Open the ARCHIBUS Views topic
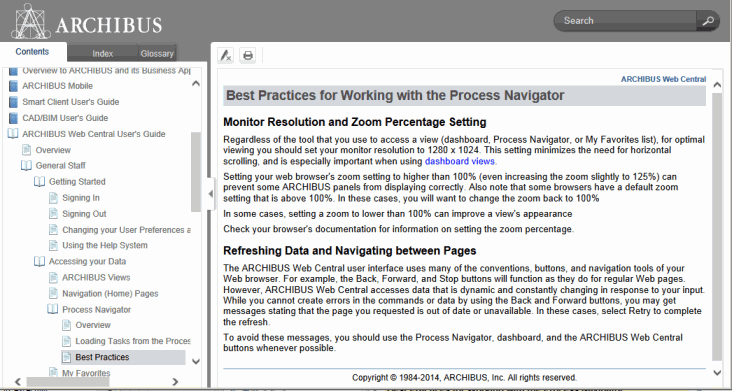Screen dimensions: 732x391 point(96,278)
